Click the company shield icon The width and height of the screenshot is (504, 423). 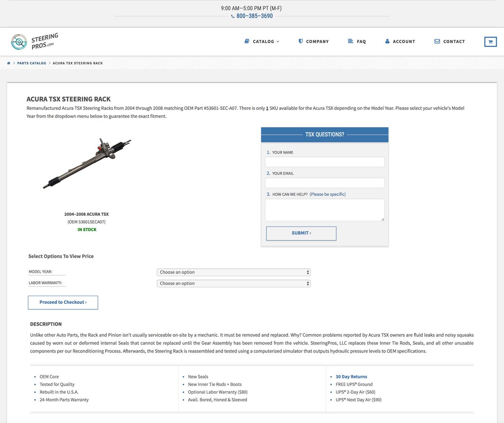300,41
